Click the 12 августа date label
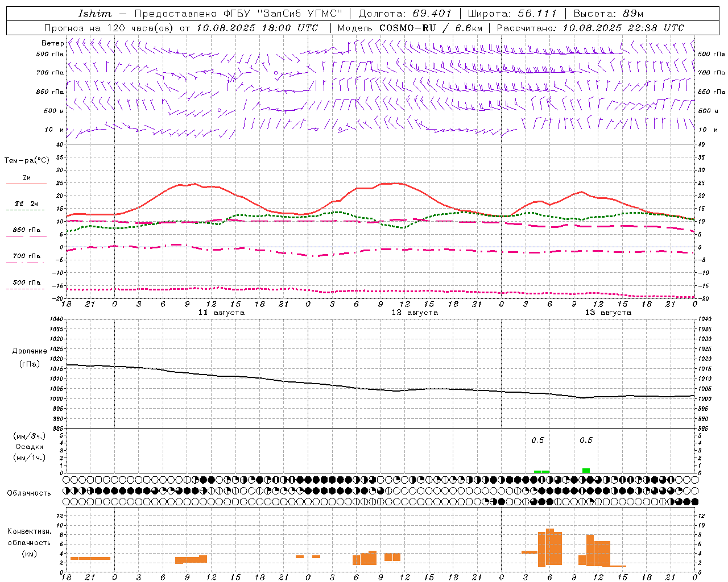The image size is (728, 582). click(415, 313)
